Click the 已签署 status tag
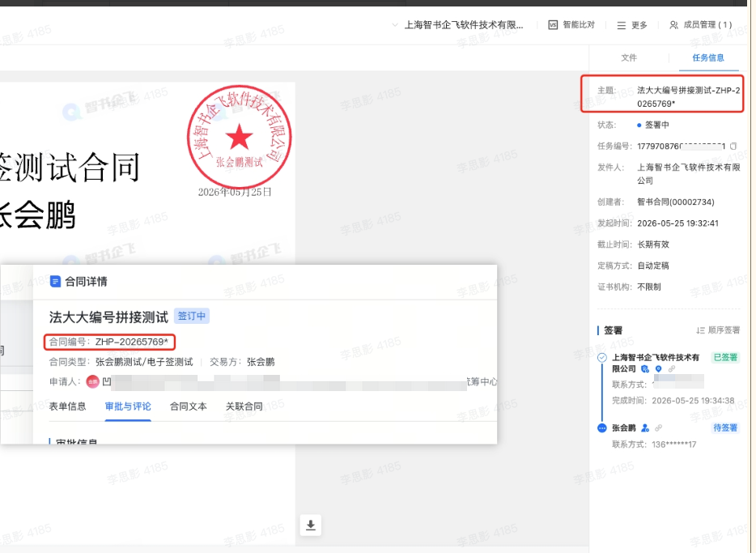 [725, 357]
